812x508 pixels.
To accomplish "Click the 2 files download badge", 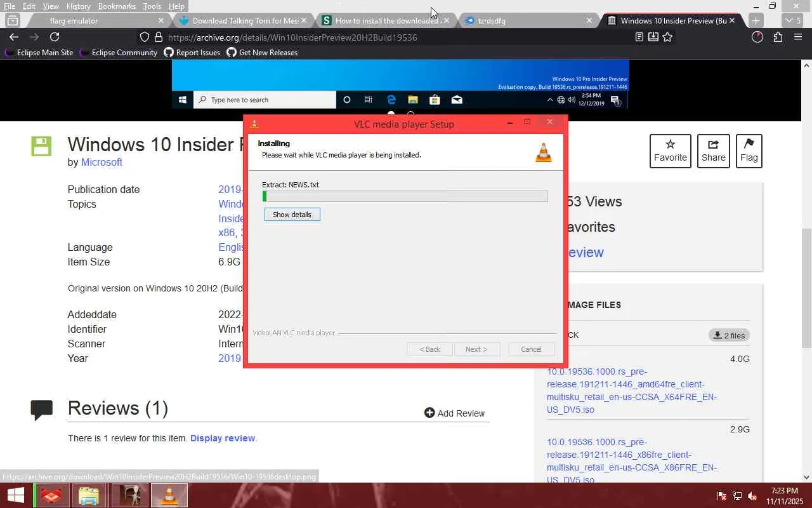I will tap(729, 335).
